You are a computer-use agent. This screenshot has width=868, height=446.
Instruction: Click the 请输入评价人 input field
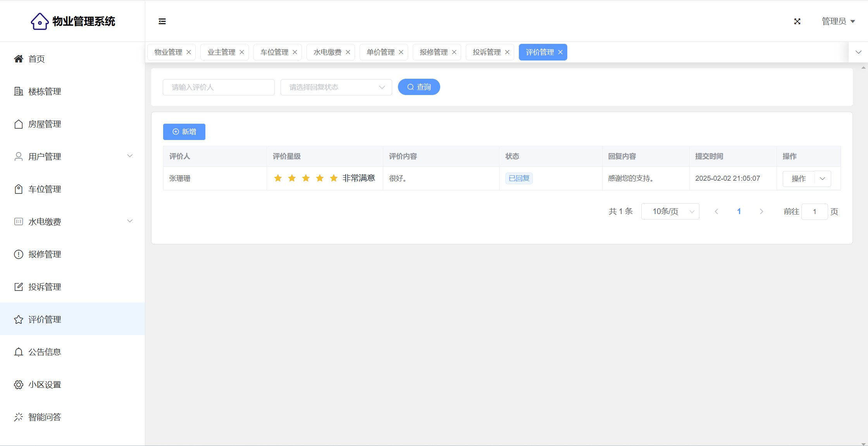219,87
